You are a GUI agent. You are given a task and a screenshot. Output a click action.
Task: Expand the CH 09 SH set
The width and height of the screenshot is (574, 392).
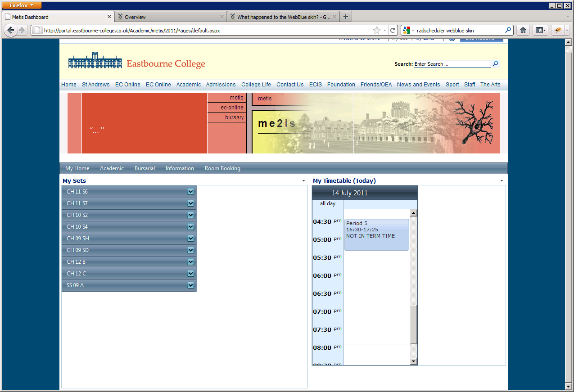(191, 239)
